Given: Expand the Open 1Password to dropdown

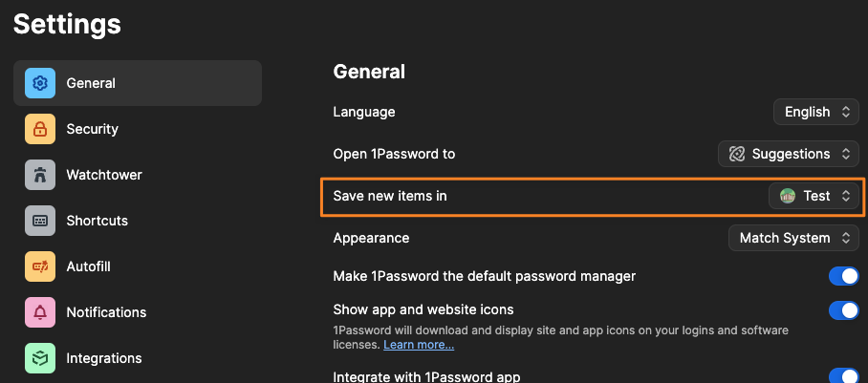Looking at the screenshot, I should 788,154.
